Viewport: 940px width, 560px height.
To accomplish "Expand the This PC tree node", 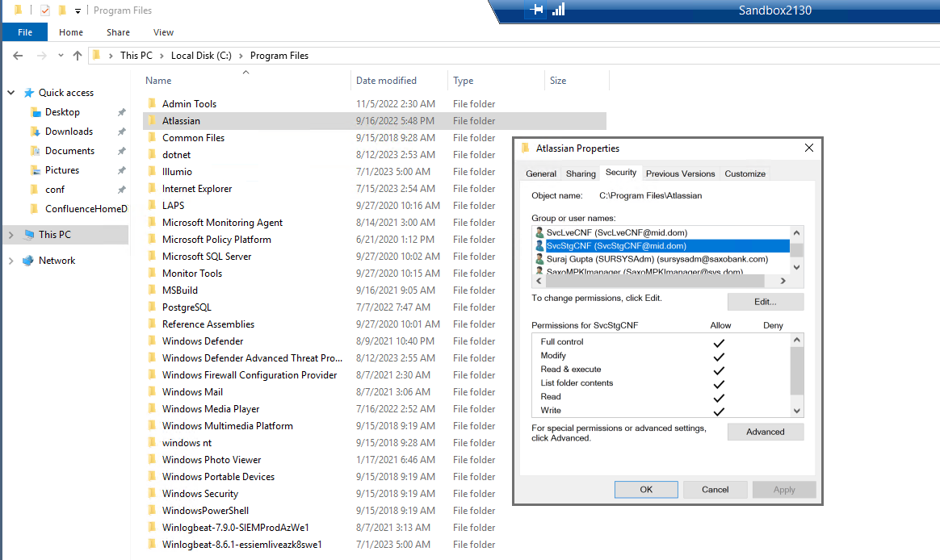I will [10, 235].
